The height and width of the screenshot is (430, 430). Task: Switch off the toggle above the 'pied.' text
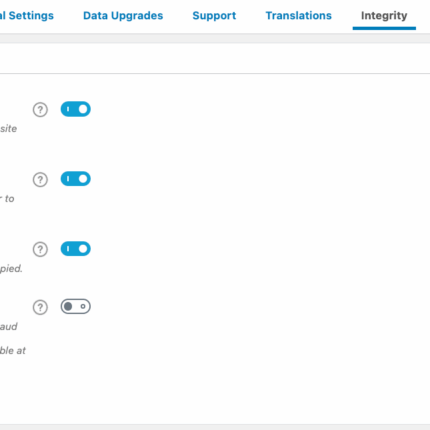click(x=76, y=249)
